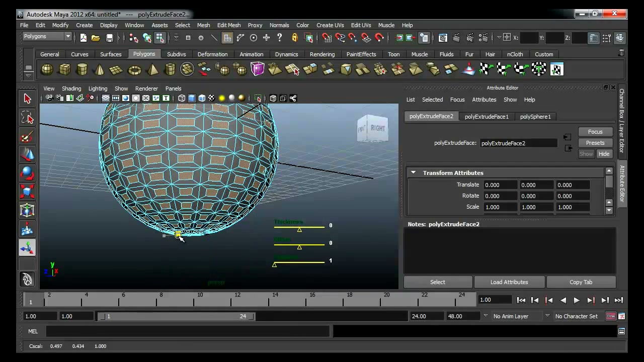
Task: Create a polygon torus from the shelf
Action: click(134, 69)
